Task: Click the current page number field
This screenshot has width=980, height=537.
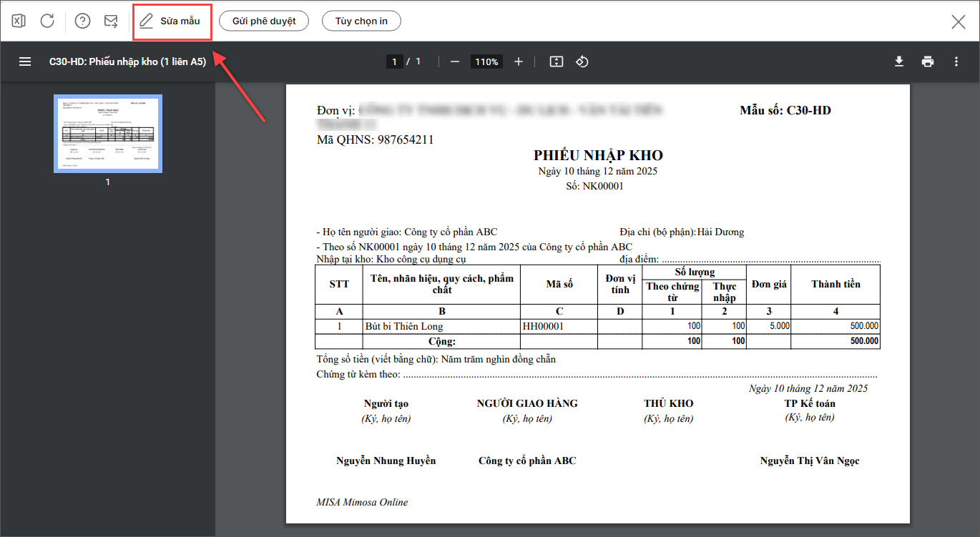Action: coord(394,62)
